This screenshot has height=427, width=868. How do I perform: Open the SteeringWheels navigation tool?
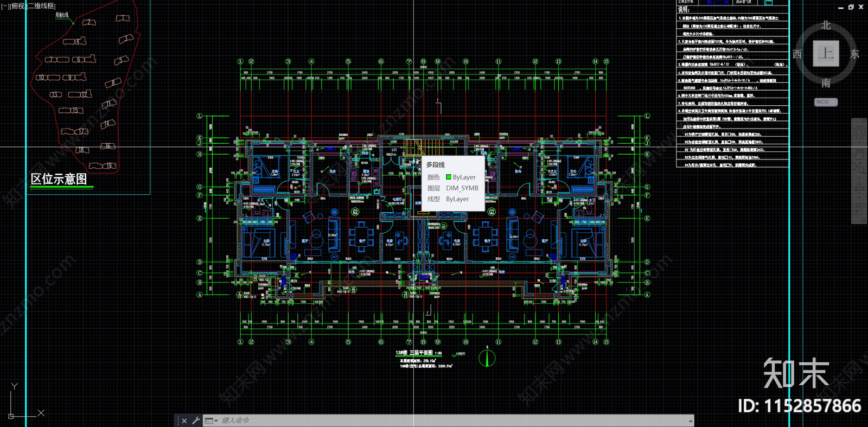pos(859,133)
